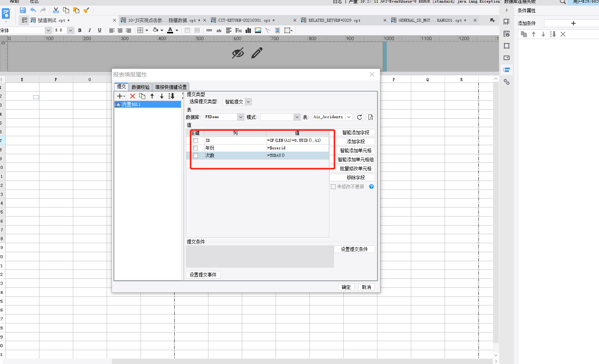Viewport: 599px width, 364px height.
Task: Click the 设置提交事件 button
Action: (x=203, y=275)
